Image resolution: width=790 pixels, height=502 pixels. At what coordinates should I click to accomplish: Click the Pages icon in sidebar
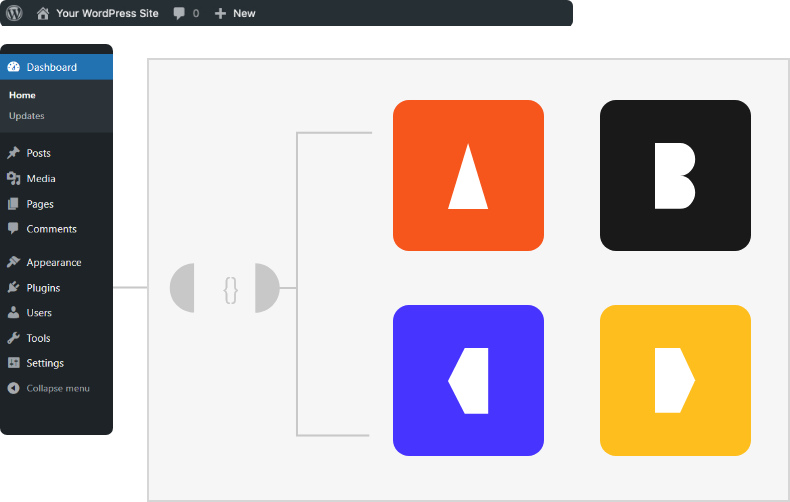tap(13, 204)
